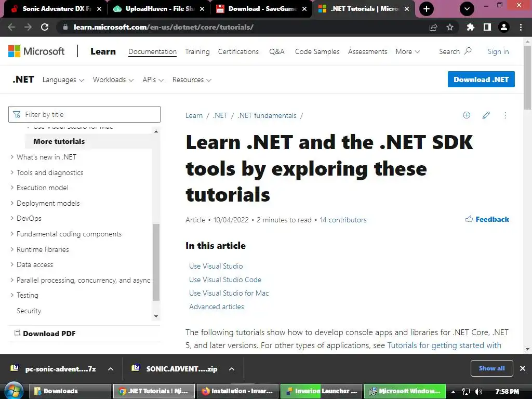This screenshot has width=532, height=399.
Task: Click into the Filter by title field
Action: tap(84, 114)
